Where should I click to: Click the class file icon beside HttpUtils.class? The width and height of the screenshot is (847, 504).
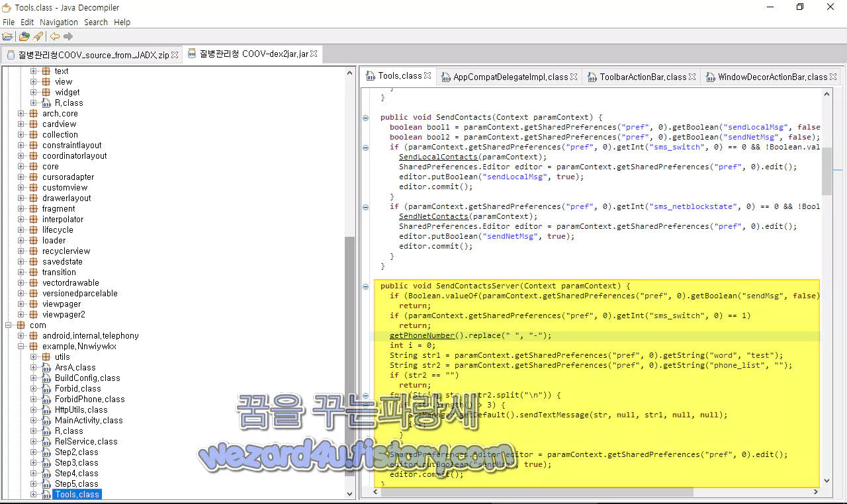click(46, 410)
